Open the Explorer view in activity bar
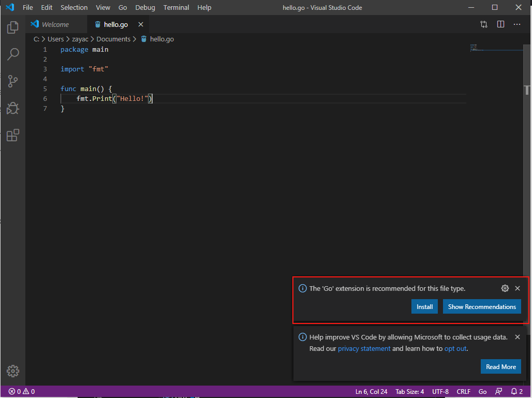The height and width of the screenshot is (398, 532). 12,27
